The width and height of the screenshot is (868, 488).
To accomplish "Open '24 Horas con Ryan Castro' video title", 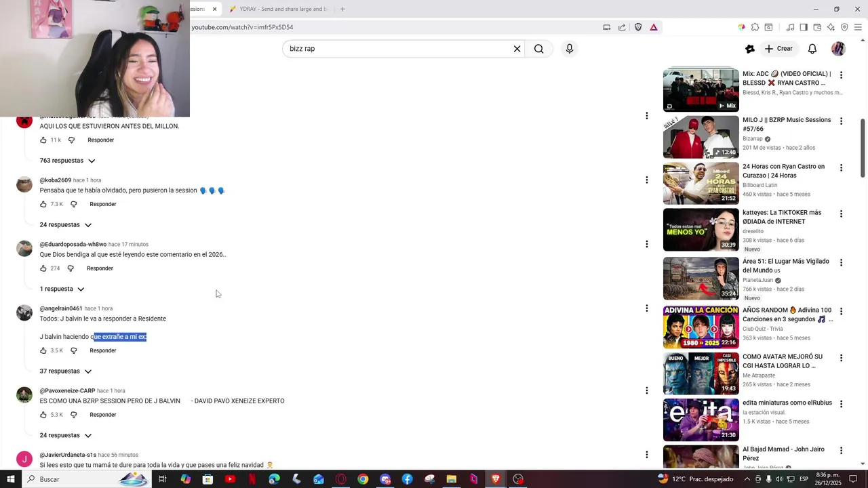I will coord(783,171).
